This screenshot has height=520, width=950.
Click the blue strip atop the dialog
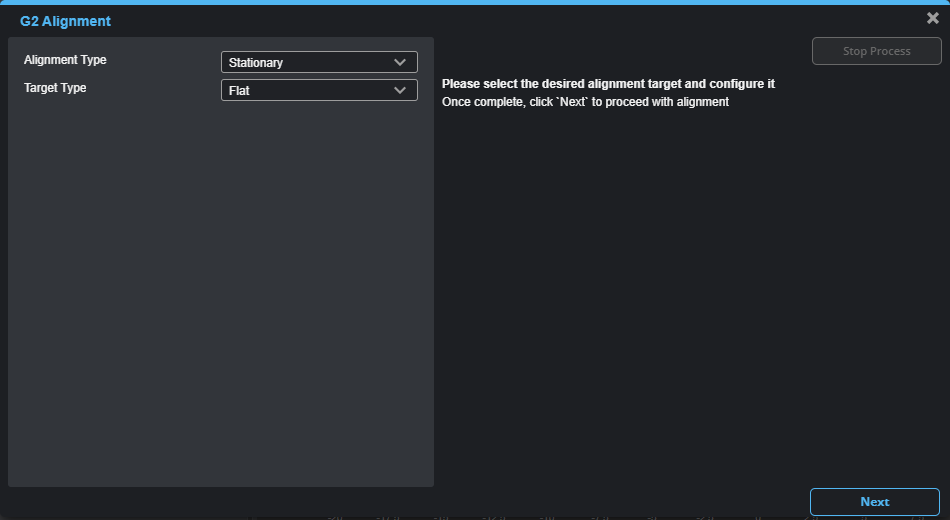pos(475,2)
